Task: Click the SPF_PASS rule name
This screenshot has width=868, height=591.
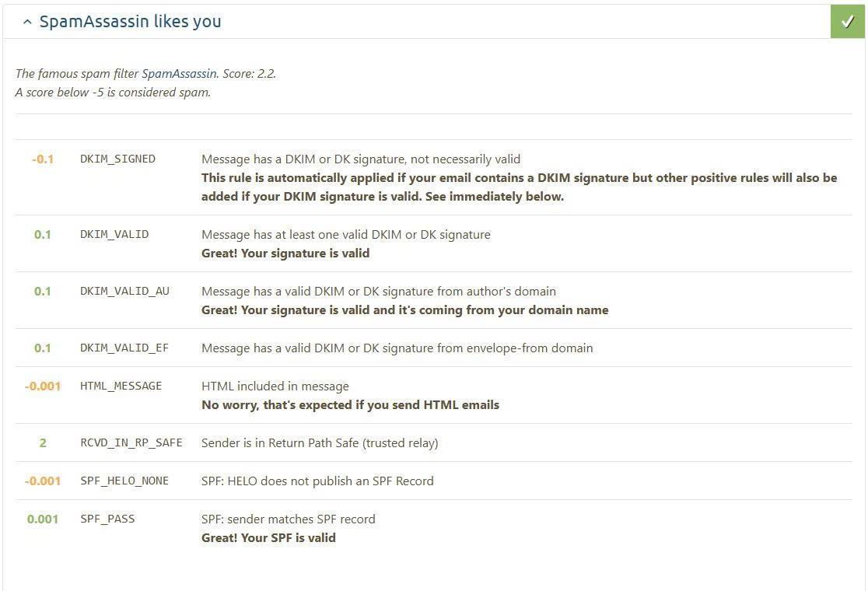Action: [x=107, y=519]
